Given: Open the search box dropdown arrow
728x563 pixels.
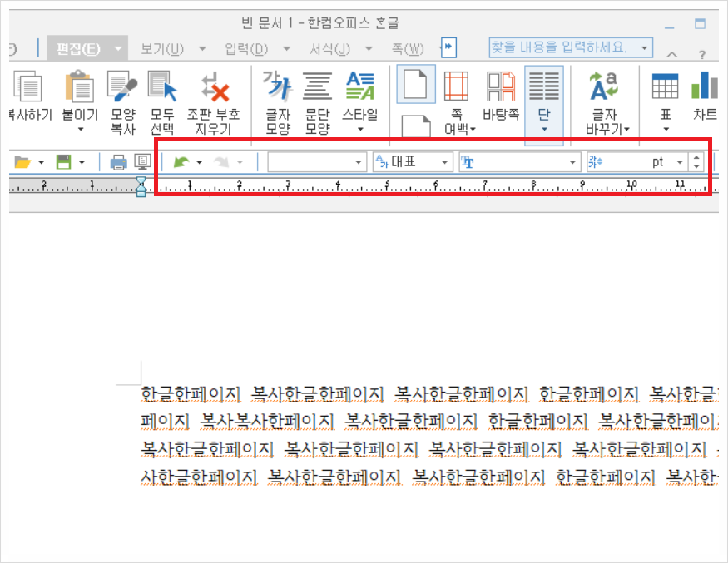Looking at the screenshot, I should point(645,47).
